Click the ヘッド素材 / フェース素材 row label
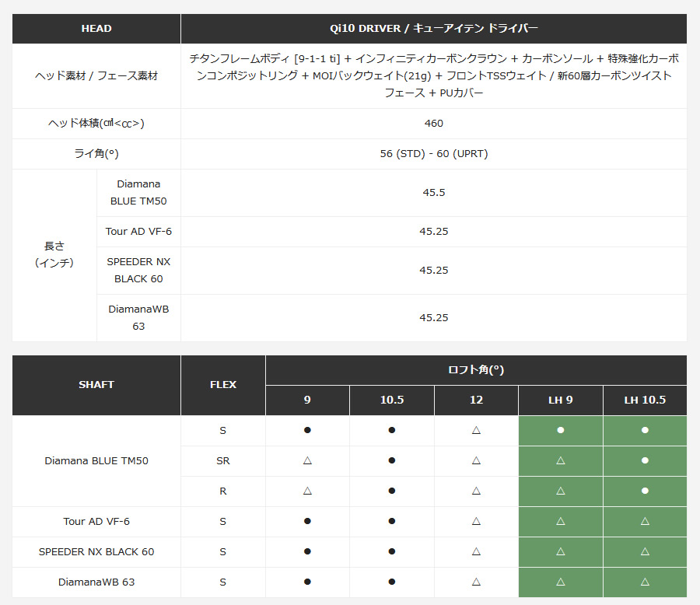The width and height of the screenshot is (700, 605). click(96, 76)
